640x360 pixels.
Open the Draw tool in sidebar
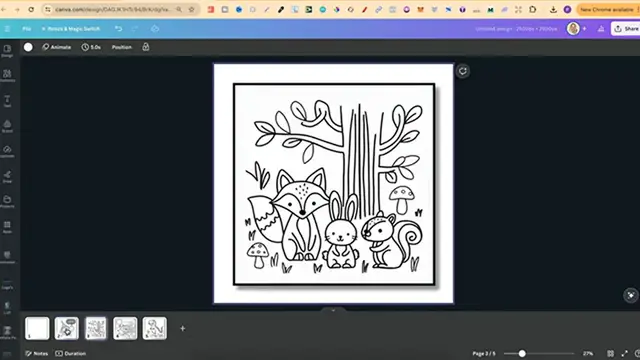(7, 176)
